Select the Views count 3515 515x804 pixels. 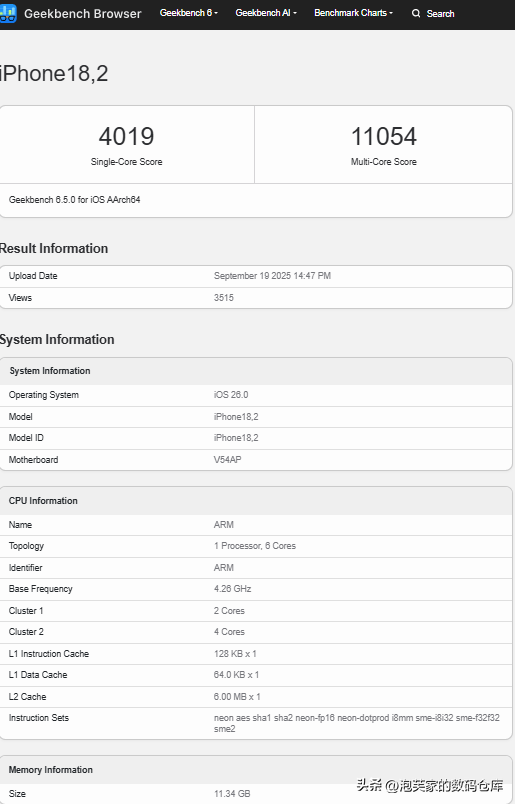click(x=224, y=298)
